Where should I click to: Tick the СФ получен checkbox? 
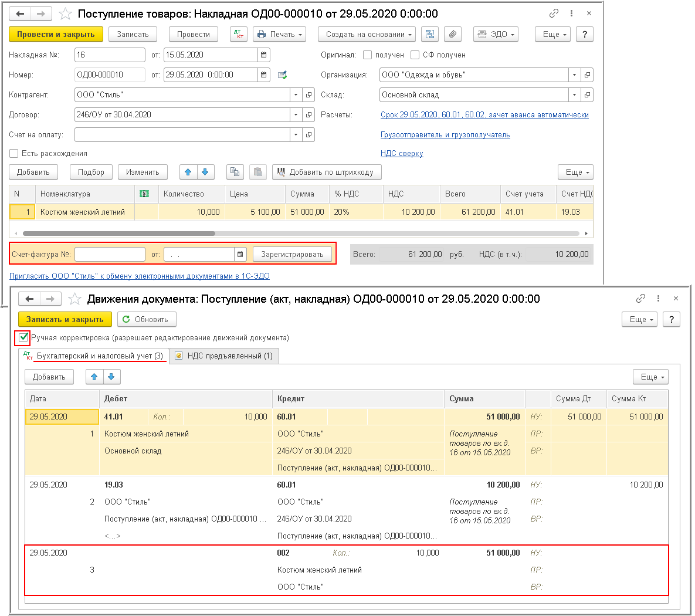[x=415, y=55]
